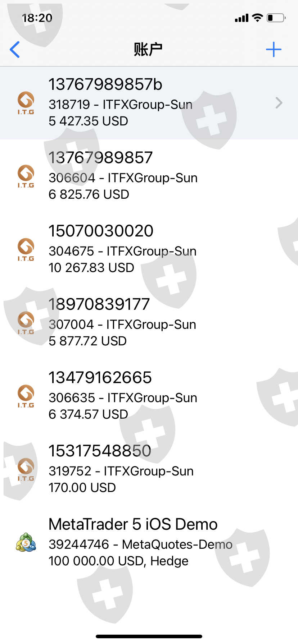Viewport: 298px width, 644px height.
Task: Tap the battery indicator in status bar
Action: 276,18
